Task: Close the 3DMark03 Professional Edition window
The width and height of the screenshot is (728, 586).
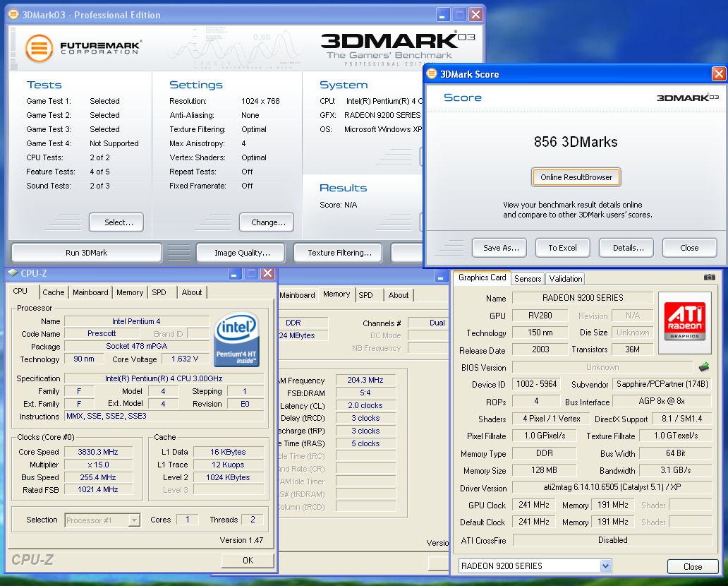Action: click(x=476, y=15)
